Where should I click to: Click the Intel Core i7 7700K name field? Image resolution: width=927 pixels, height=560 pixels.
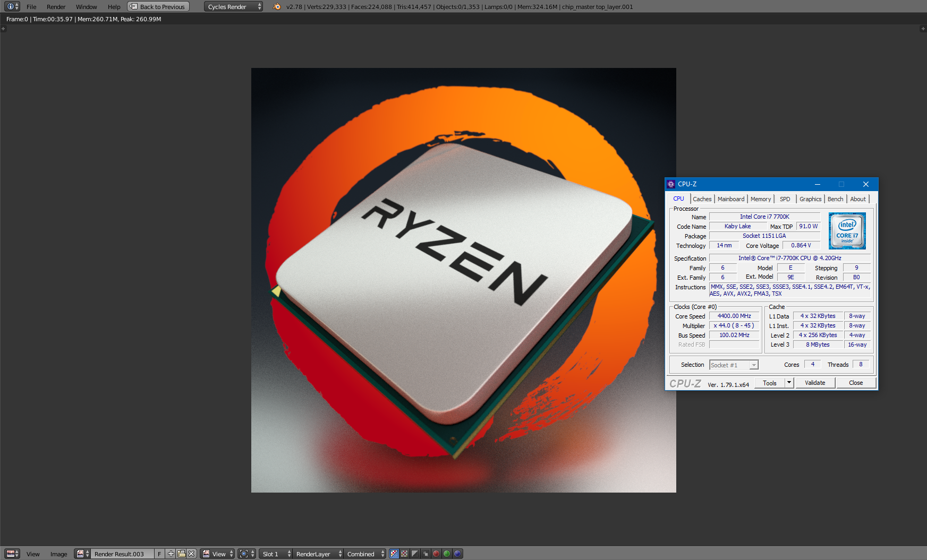(764, 217)
